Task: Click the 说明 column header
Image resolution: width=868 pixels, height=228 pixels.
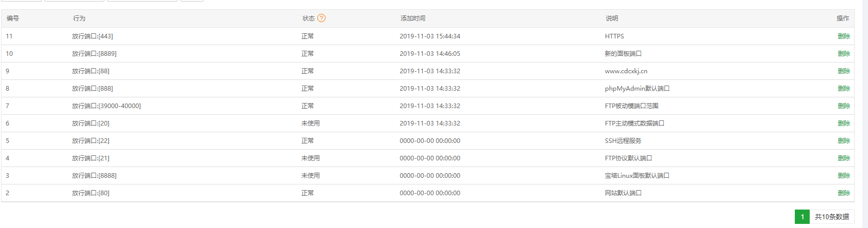Action: pos(612,18)
